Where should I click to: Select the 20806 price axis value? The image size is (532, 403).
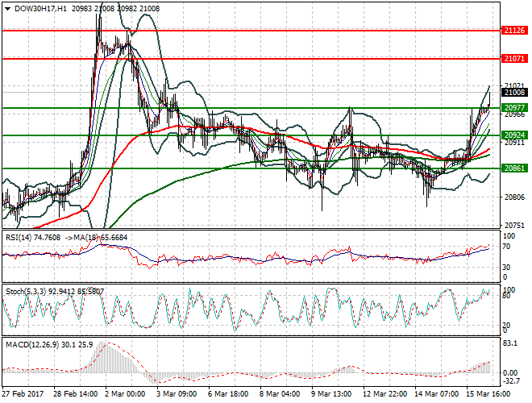(514, 197)
